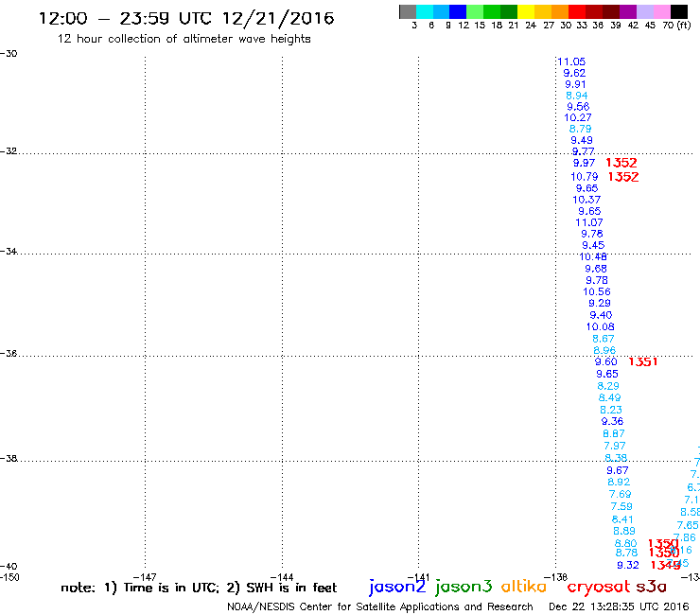Image resolution: width=700 pixels, height=615 pixels.
Task: Click the -36 latitude axis label
Action: 9,354
